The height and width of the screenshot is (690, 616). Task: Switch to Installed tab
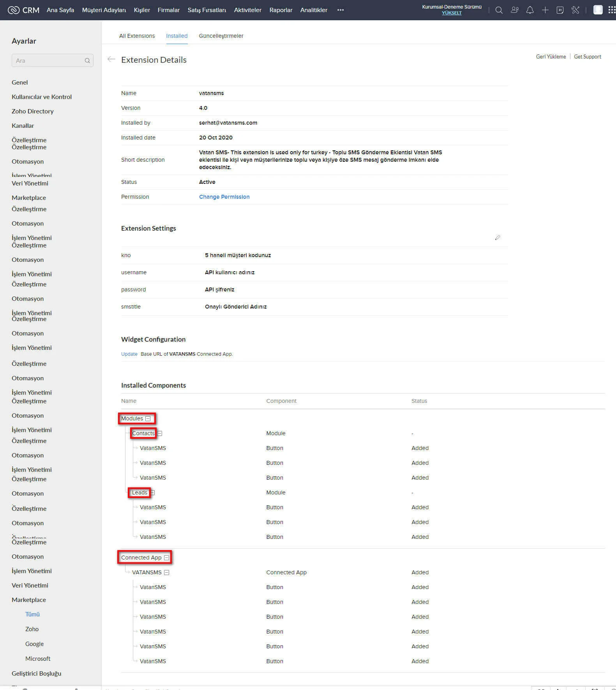(177, 36)
